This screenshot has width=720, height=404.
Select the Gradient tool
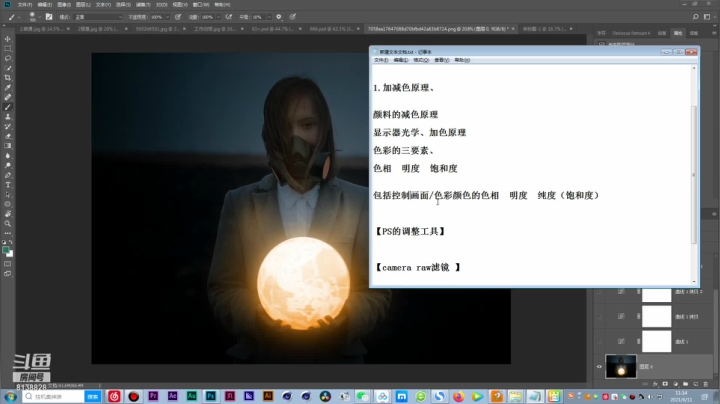(8, 146)
